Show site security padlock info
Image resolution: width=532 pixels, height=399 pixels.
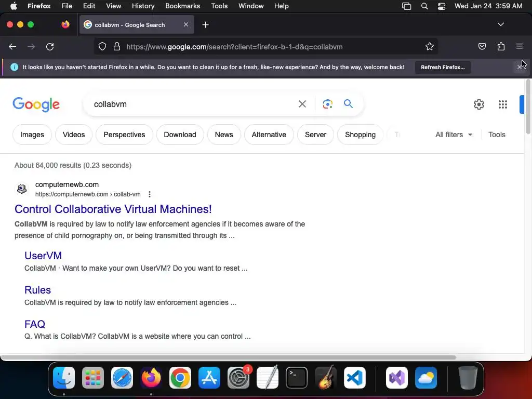click(117, 47)
